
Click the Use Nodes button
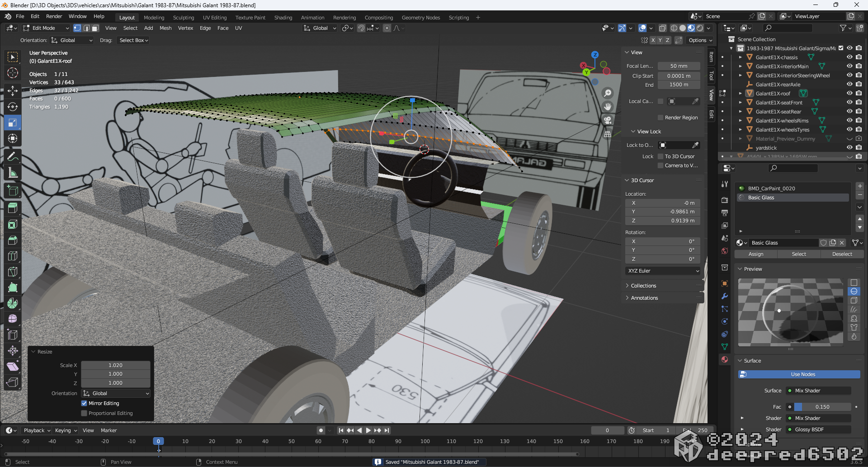tap(799, 374)
